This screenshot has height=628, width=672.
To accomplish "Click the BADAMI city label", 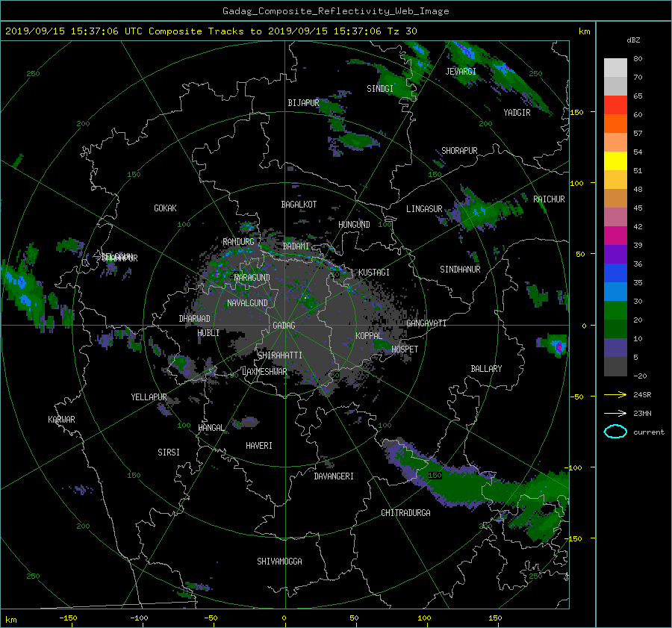I will (x=296, y=246).
